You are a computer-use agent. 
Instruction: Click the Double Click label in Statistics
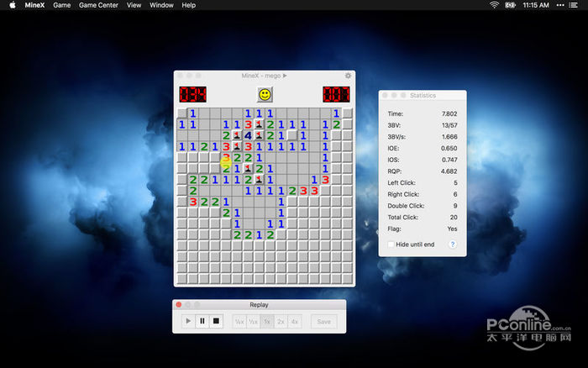coord(406,206)
